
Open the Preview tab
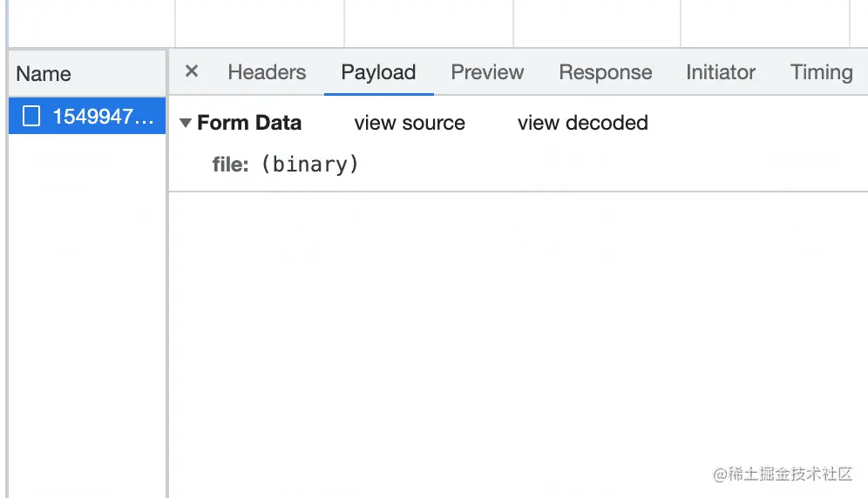click(x=487, y=72)
